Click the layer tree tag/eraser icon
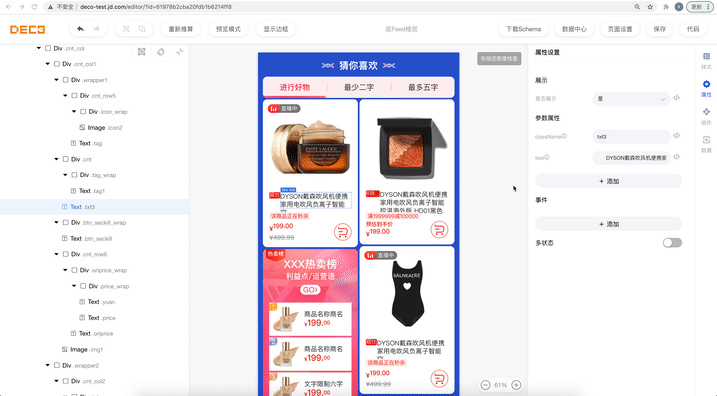The height and width of the screenshot is (396, 717). [x=161, y=52]
